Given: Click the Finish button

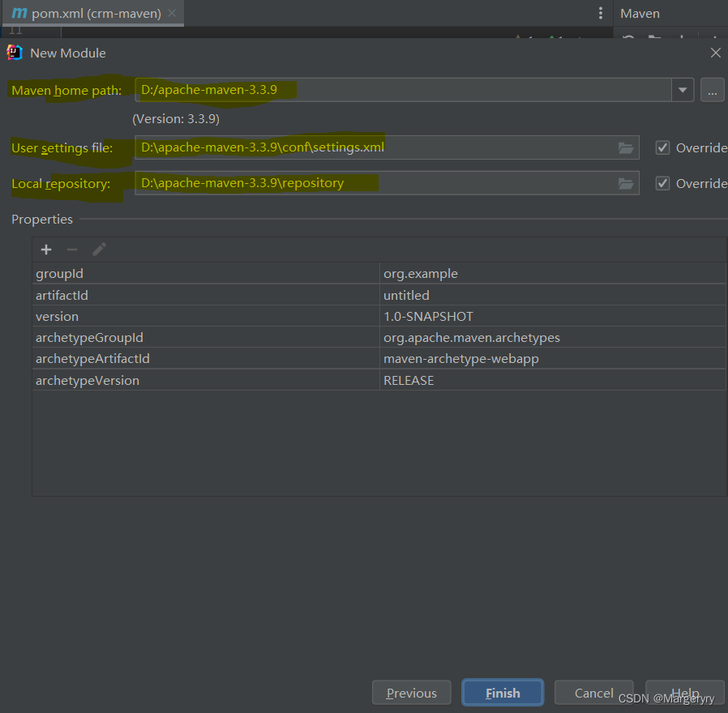Looking at the screenshot, I should [x=503, y=693].
